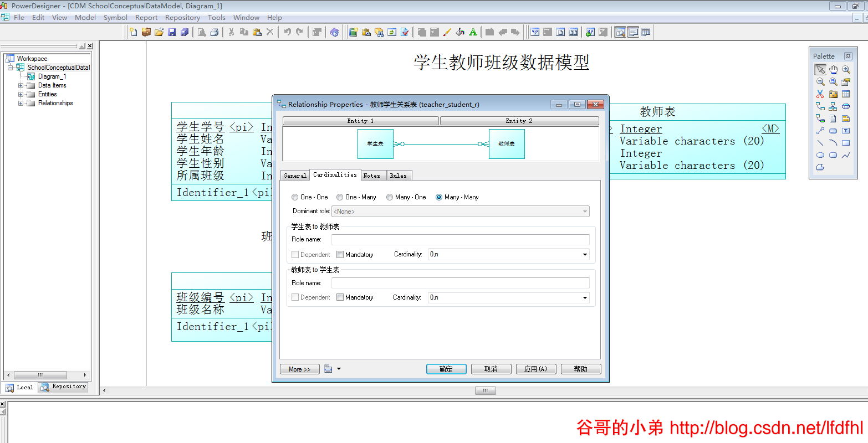The image size is (868, 443).
Task: Select the Inheritance tool in Palette
Action: (x=833, y=106)
